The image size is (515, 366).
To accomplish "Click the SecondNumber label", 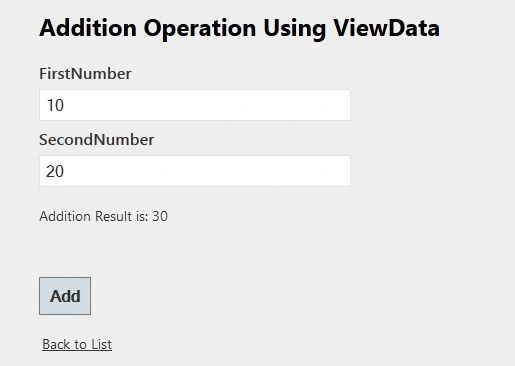I will click(97, 140).
